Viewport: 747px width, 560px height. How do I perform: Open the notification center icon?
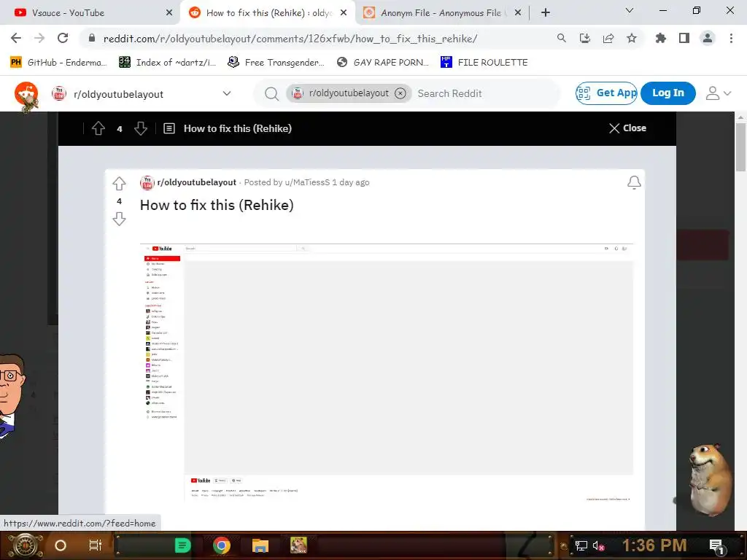point(716,546)
